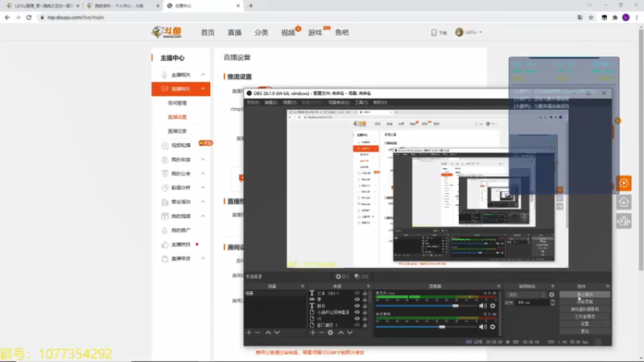The height and width of the screenshot is (362, 644).
Task: Toggle lock of 窗口捕获 3 source
Action: click(x=365, y=325)
